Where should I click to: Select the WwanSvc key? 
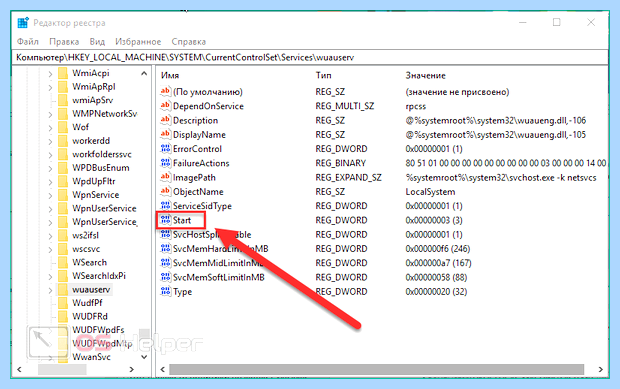click(91, 357)
